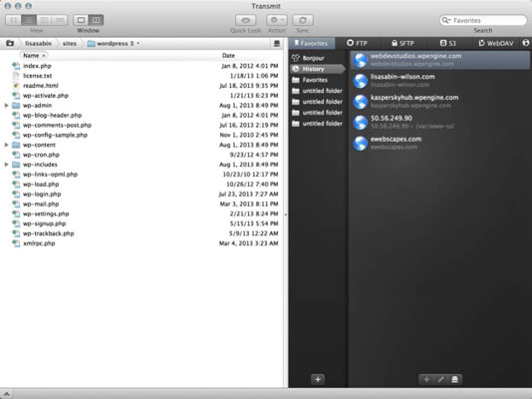Select Favorites folder in the sidebar

[x=318, y=80]
